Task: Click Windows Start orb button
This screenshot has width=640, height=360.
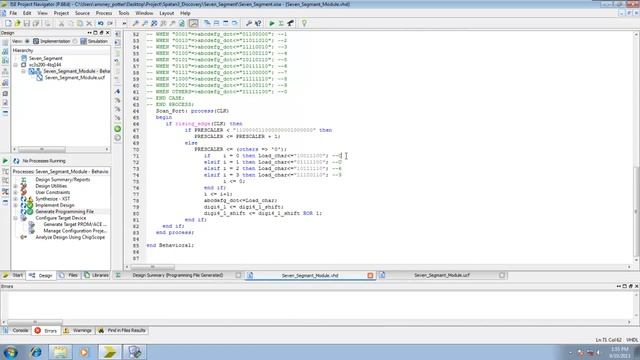Action: click(11, 352)
